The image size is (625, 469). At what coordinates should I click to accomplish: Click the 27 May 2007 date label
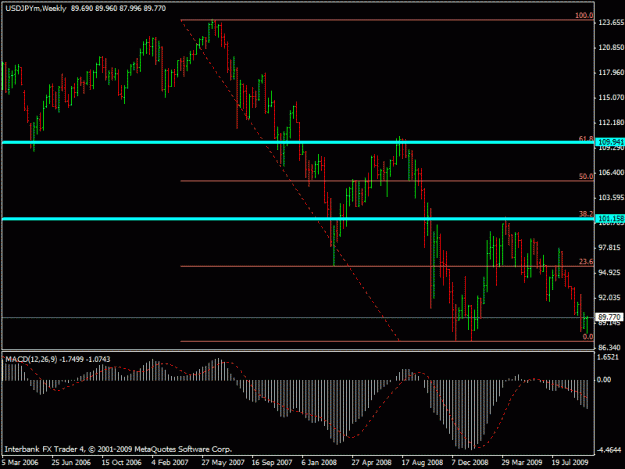223,462
